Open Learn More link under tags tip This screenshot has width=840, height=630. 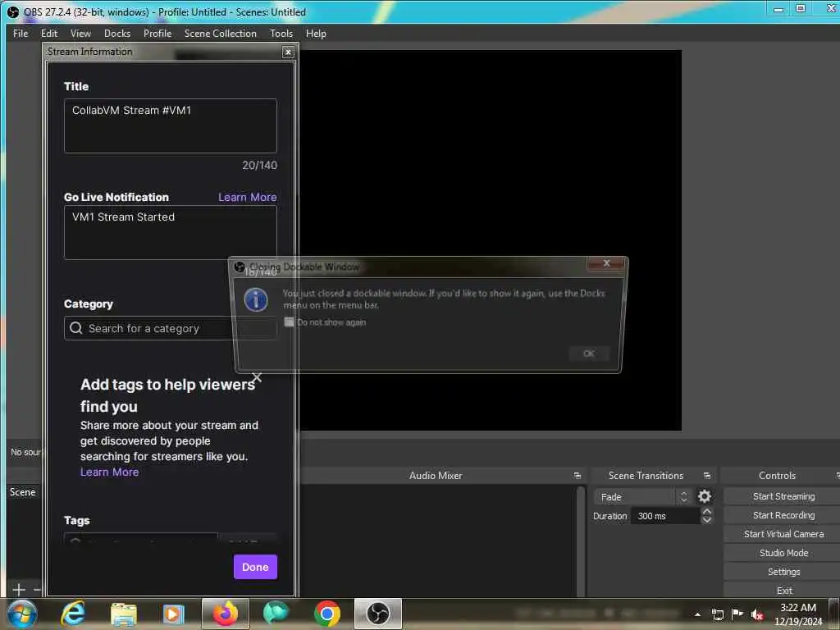point(109,472)
